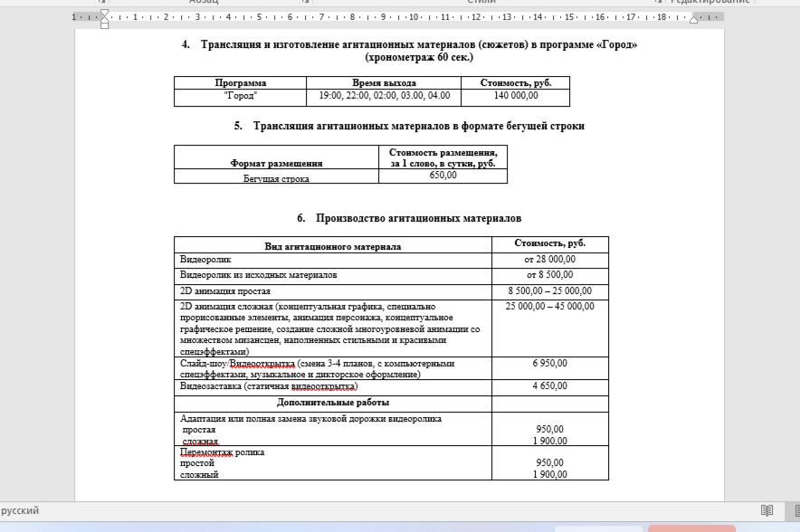Click the 'от 28 000,00' cost cell
Viewport: 800px width, 532px height.
[550, 261]
